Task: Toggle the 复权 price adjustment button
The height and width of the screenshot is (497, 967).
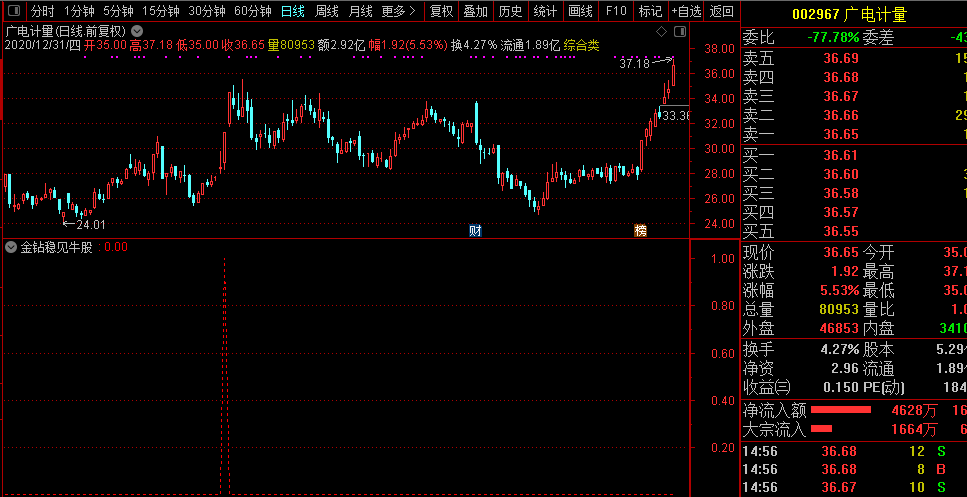Action: pos(441,12)
